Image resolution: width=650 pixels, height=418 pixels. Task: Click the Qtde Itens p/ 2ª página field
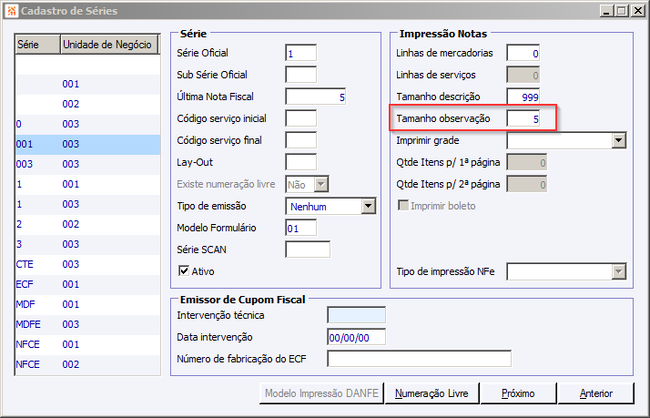coord(527,185)
